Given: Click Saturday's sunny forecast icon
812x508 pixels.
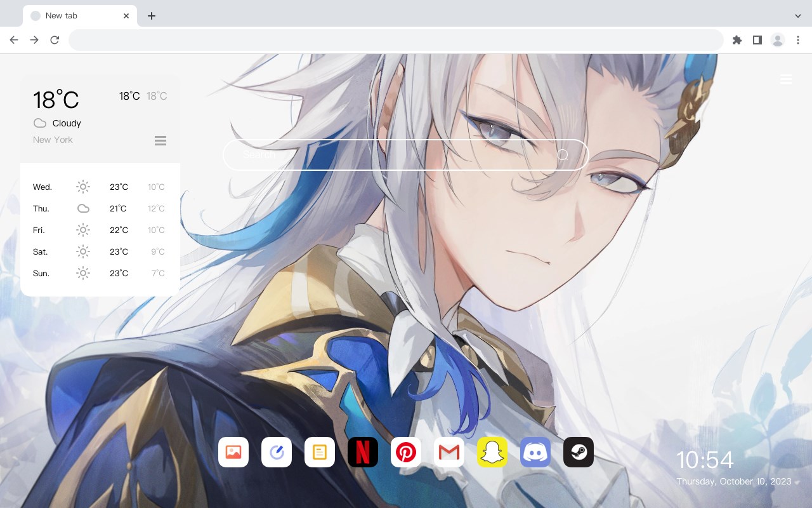Looking at the screenshot, I should [x=83, y=251].
